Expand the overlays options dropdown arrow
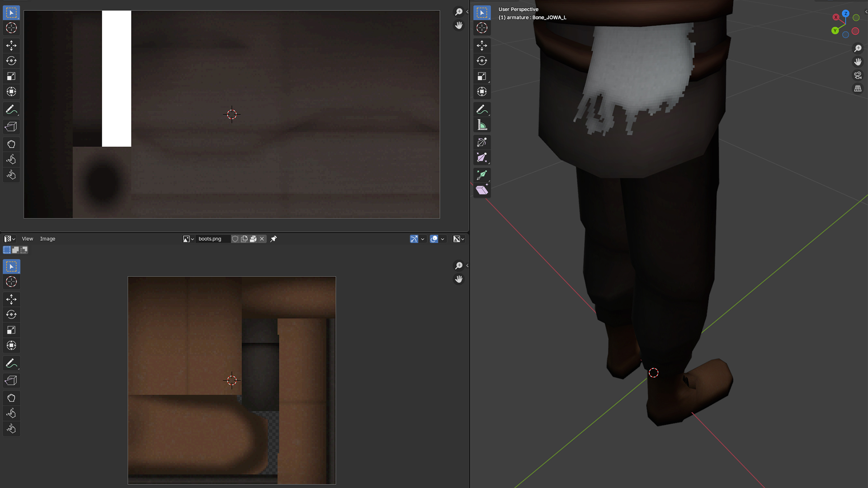This screenshot has height=488, width=868. click(443, 239)
